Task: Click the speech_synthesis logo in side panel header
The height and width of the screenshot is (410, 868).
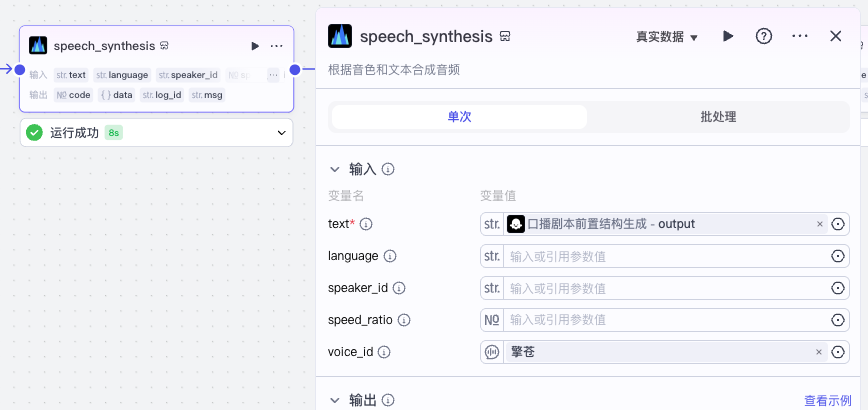Action: click(x=340, y=36)
